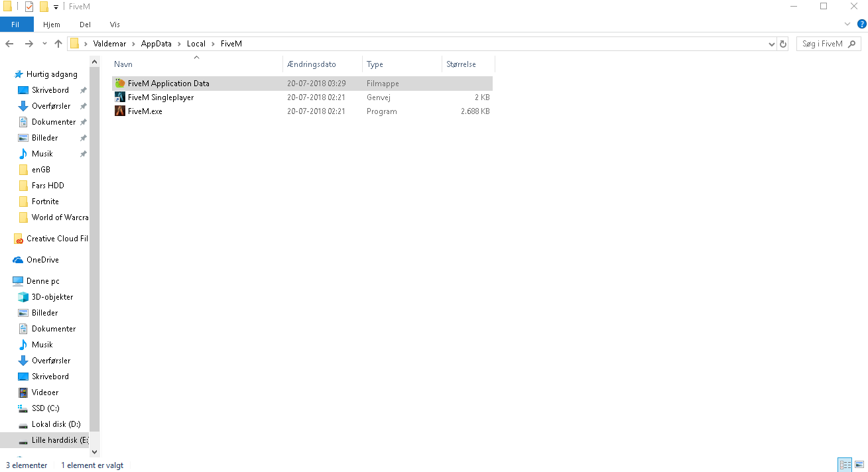This screenshot has height=472, width=868.
Task: Select the FiveM.exe program icon
Action: [x=120, y=111]
